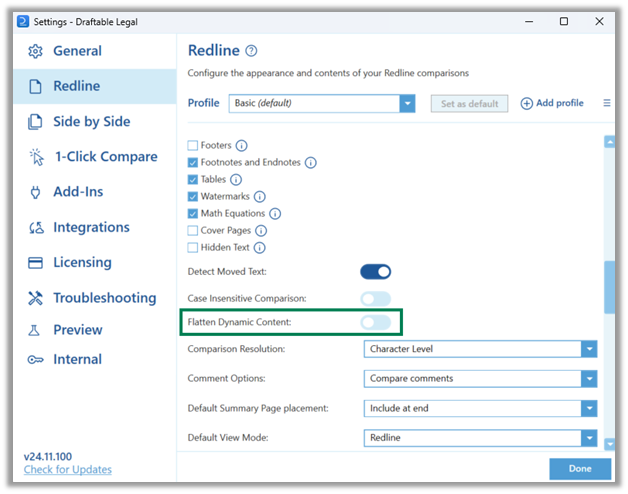Viewport: 628px width, 494px height.
Task: Uncheck Footnotes and Endnotes checkbox
Action: click(x=193, y=162)
